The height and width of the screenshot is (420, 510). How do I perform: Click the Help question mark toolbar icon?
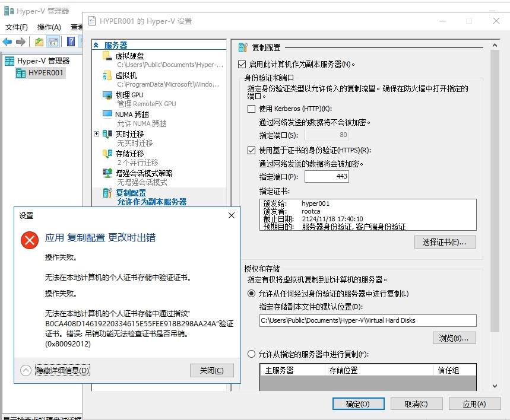71,42
